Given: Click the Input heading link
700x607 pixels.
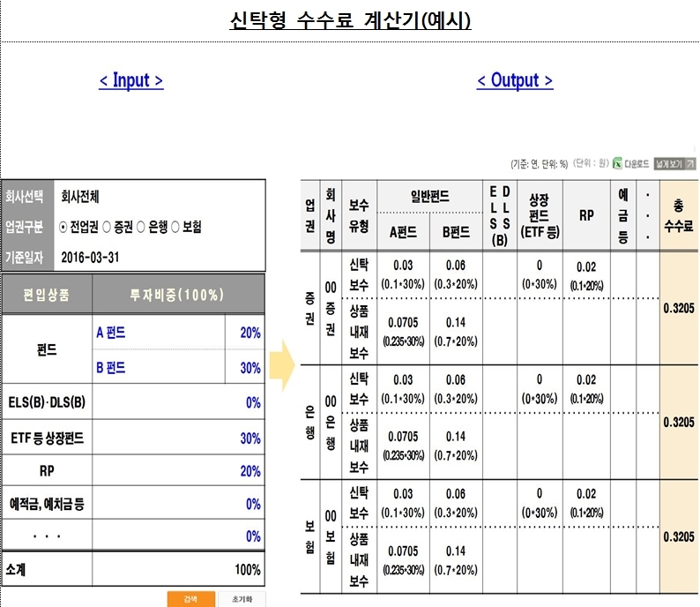Looking at the screenshot, I should point(130,80).
